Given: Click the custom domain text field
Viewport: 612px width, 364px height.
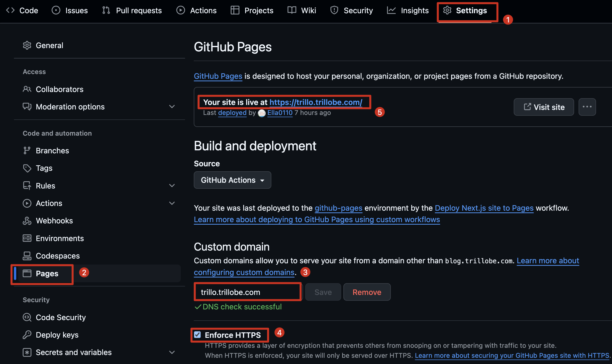Looking at the screenshot, I should [x=248, y=292].
